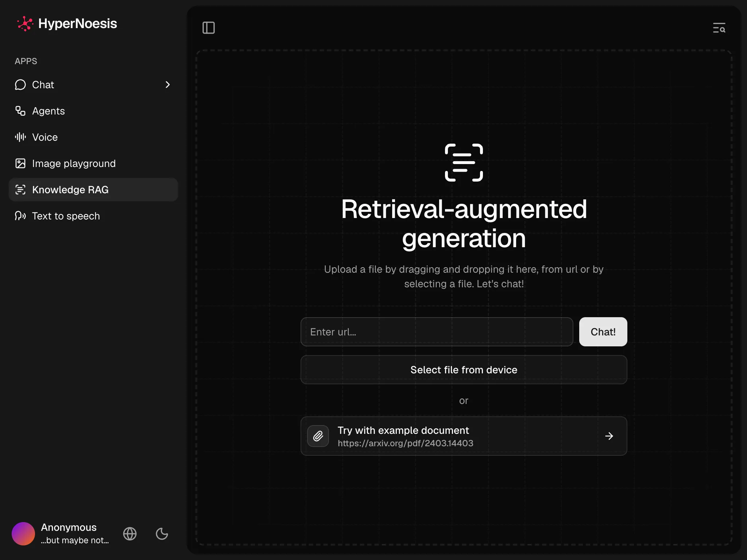
Task: Click the Knowledge RAG scan icon in sidebar
Action: tap(20, 190)
